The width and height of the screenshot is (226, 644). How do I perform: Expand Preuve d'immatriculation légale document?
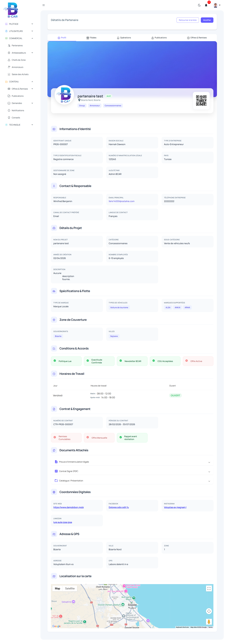(132, 462)
